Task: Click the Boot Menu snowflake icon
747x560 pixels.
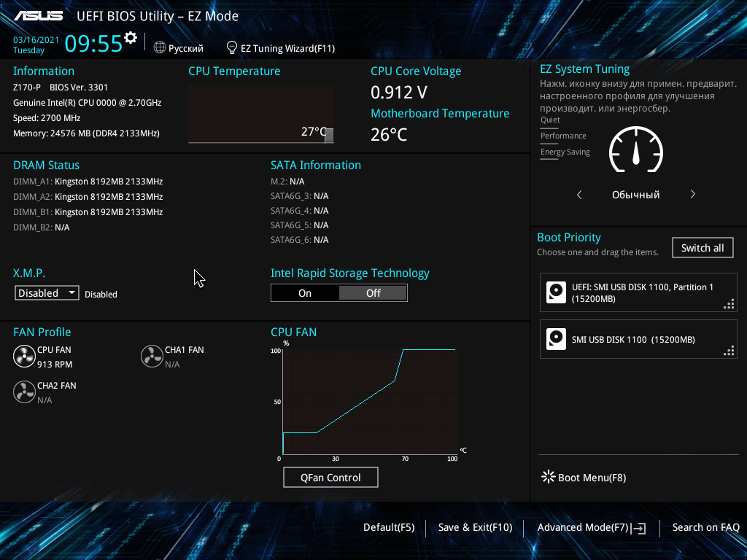Action: [x=549, y=477]
